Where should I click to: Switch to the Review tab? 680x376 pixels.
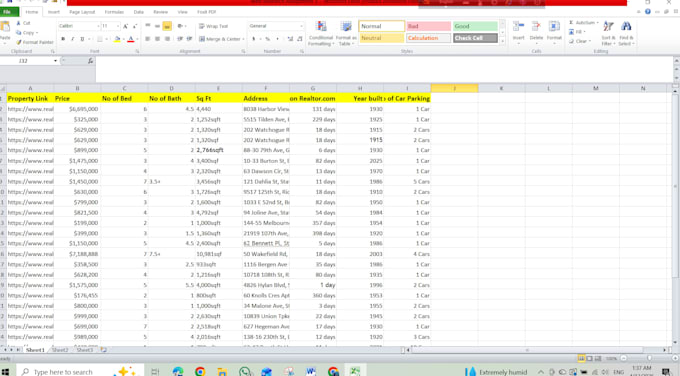tap(160, 12)
